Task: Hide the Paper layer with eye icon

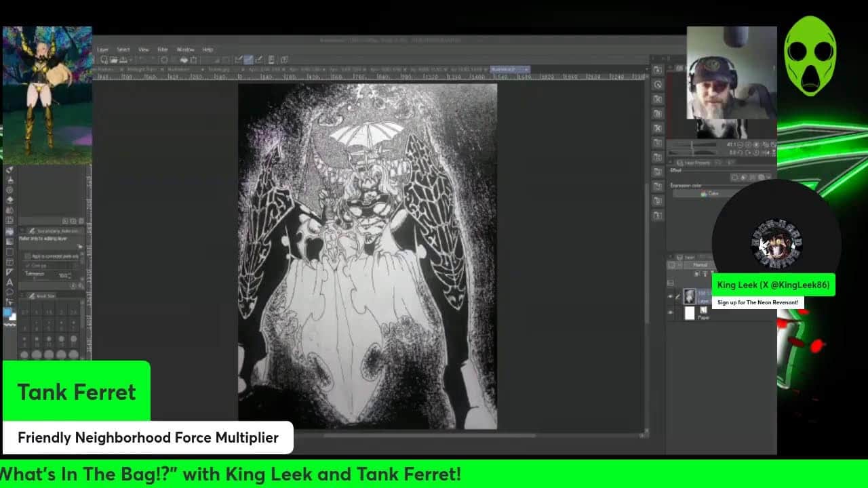Action: [x=671, y=312]
